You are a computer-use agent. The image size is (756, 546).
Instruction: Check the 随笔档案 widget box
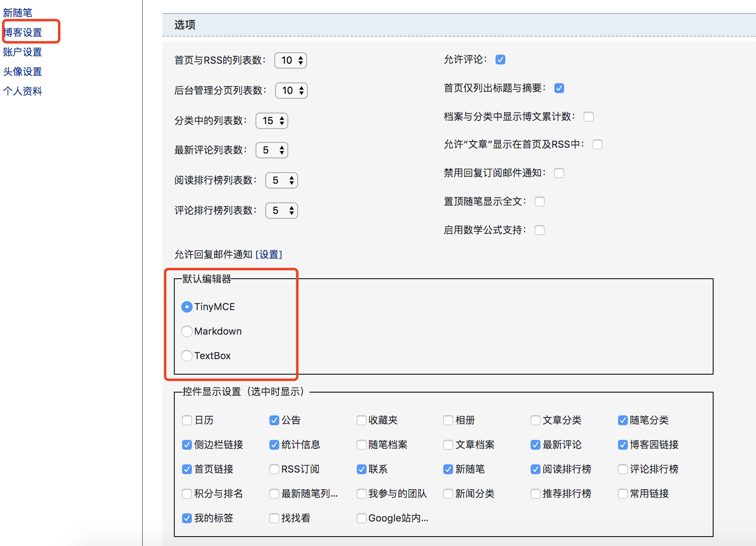click(x=362, y=445)
